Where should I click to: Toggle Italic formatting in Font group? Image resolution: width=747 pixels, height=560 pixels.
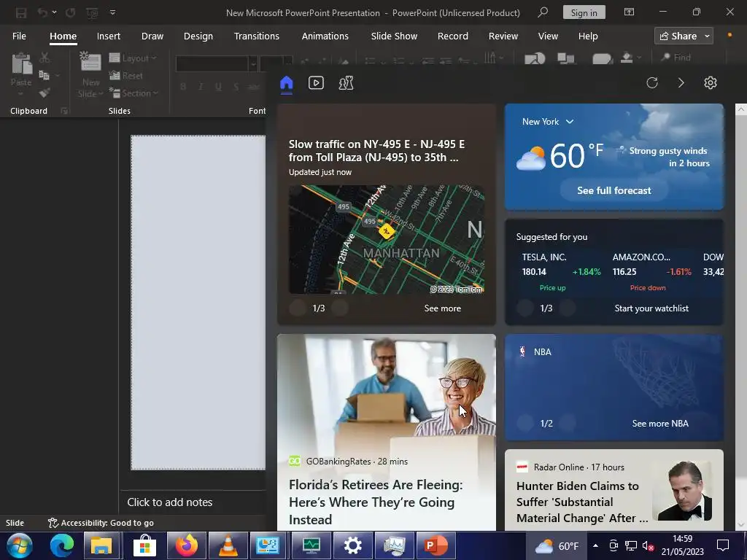coord(201,87)
